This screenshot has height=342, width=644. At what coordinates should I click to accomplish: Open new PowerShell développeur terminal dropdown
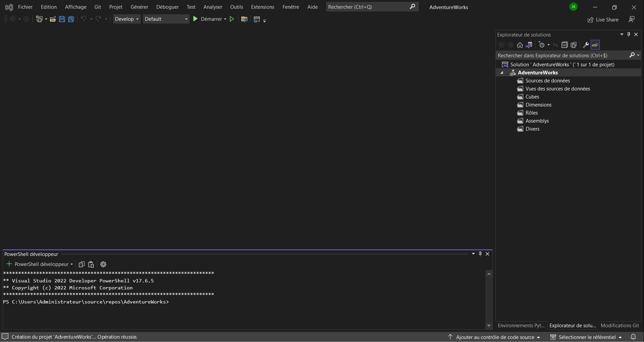(71, 264)
